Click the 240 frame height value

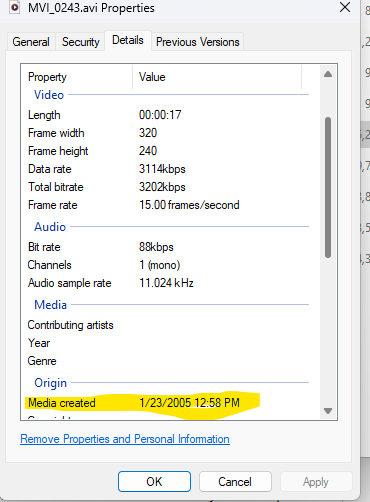[x=148, y=151]
